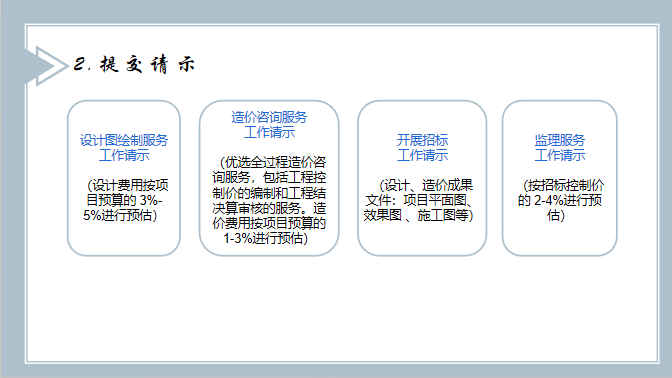Click the 工作请示 line in the first box
The height and width of the screenshot is (378, 672).
tap(124, 155)
